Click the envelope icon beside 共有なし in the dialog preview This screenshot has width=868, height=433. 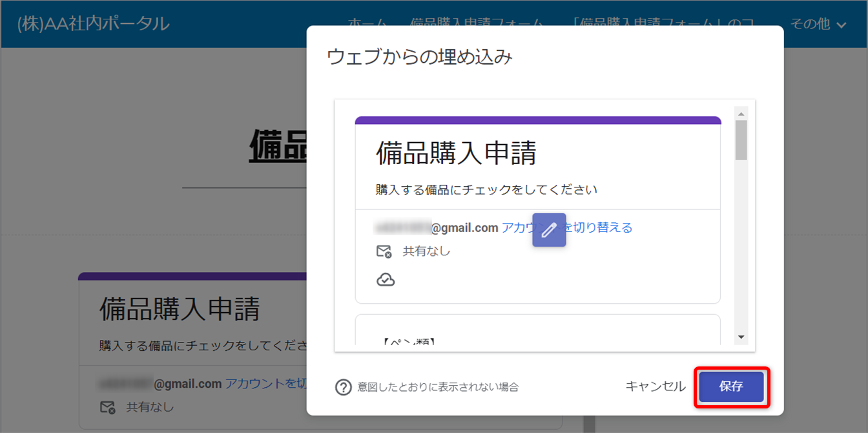pos(384,251)
